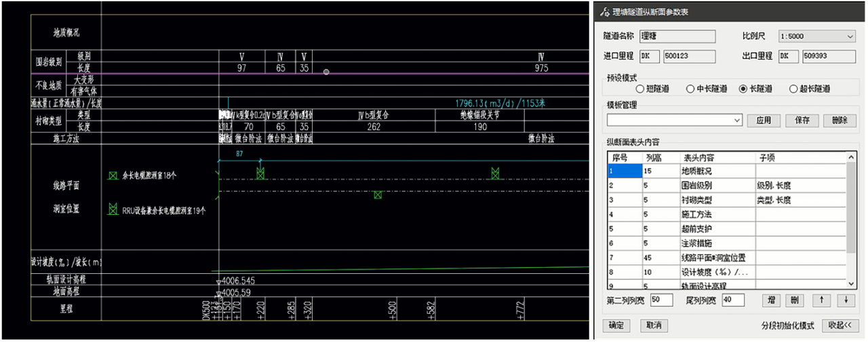Screen dimensions: 868x345
Task: Choose the 超长隧道 preset mode
Action: (x=793, y=89)
